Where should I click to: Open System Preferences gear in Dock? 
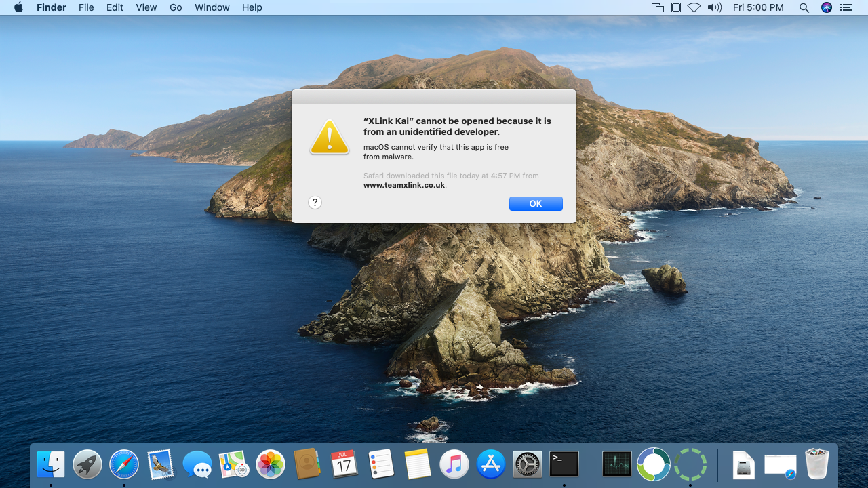pyautogui.click(x=528, y=465)
